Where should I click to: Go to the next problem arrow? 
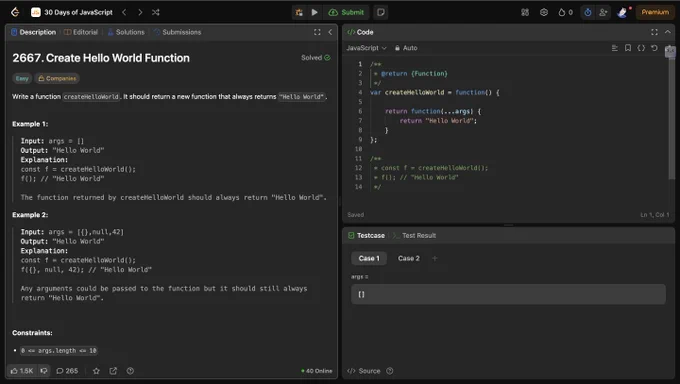click(140, 12)
